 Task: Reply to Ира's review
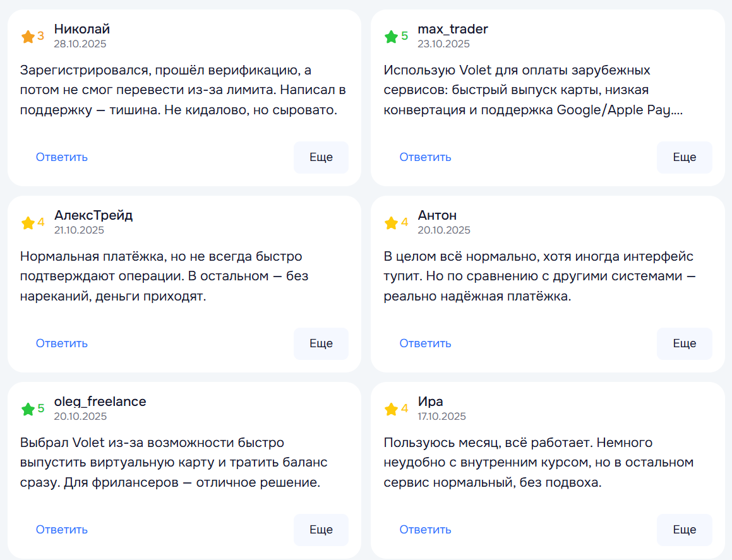[425, 530]
